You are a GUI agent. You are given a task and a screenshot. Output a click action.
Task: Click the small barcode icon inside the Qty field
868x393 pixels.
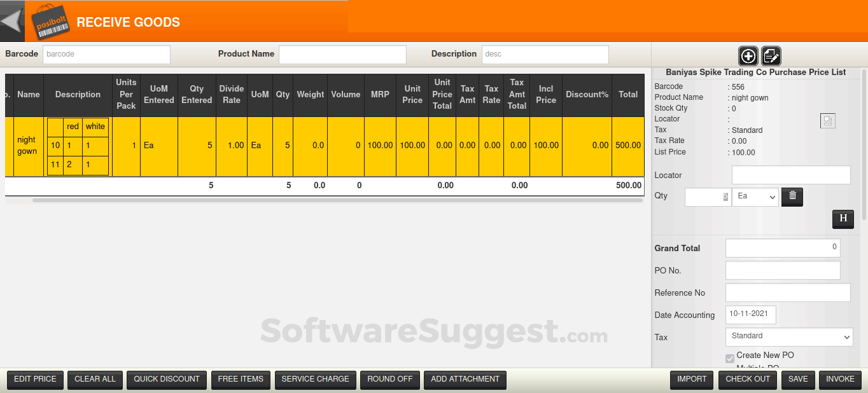click(x=726, y=197)
